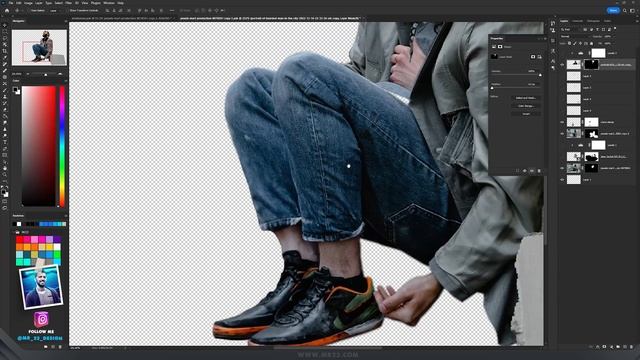
Task: Open the Color panel options menu
Action: coord(65,81)
